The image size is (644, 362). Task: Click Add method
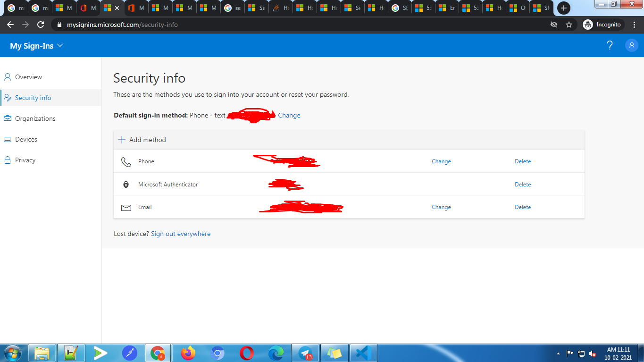click(142, 140)
